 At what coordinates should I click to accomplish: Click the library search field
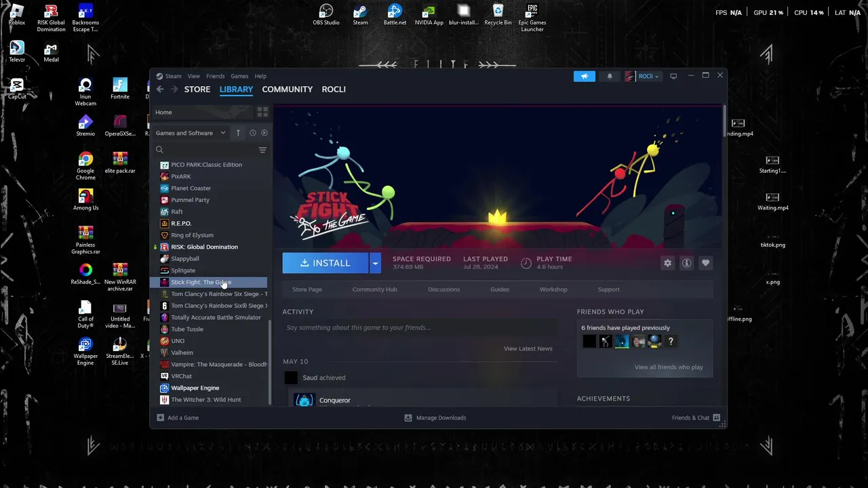click(x=205, y=150)
